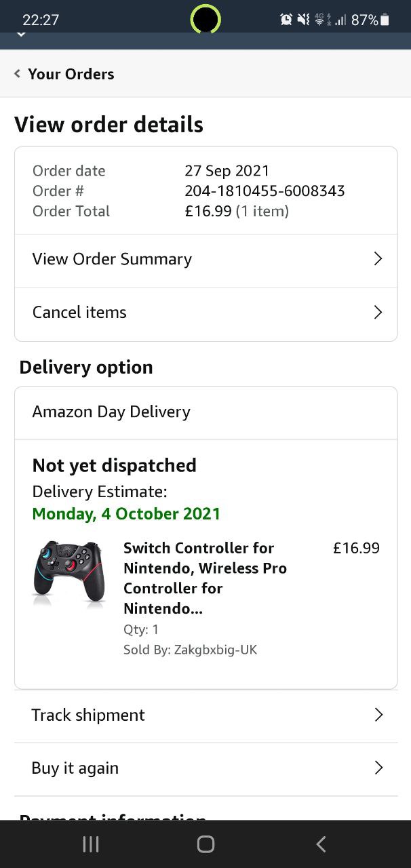Tap the Track shipment option
Image resolution: width=411 pixels, height=868 pixels.
[88, 715]
